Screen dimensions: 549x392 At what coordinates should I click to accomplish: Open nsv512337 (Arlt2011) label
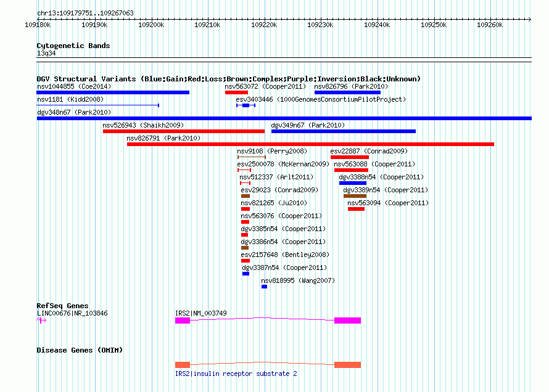(276, 177)
